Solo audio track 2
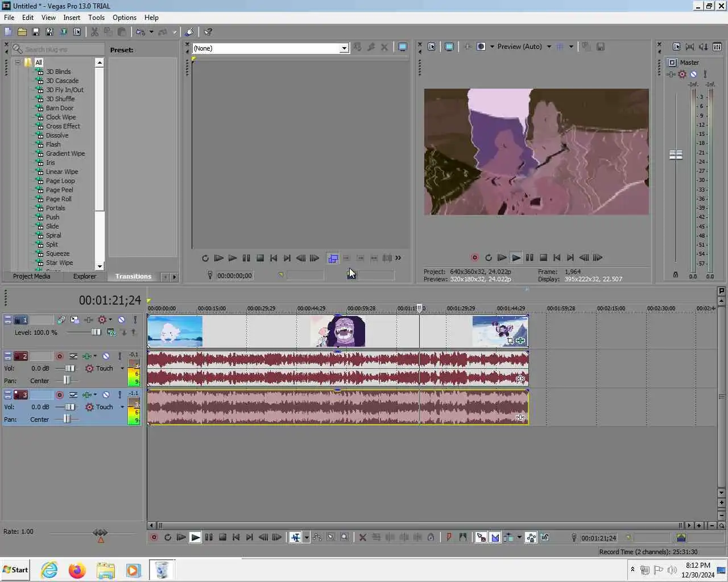The width and height of the screenshot is (728, 582). (119, 356)
